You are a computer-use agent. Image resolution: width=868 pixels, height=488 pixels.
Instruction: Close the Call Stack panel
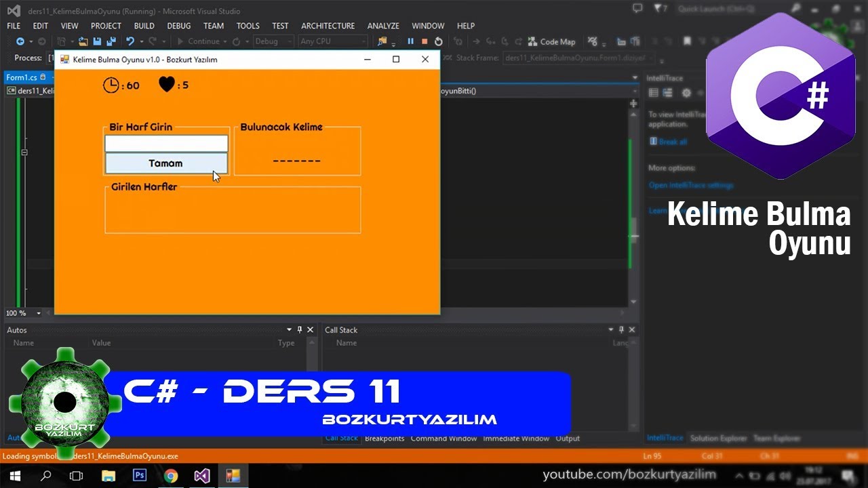coord(632,329)
